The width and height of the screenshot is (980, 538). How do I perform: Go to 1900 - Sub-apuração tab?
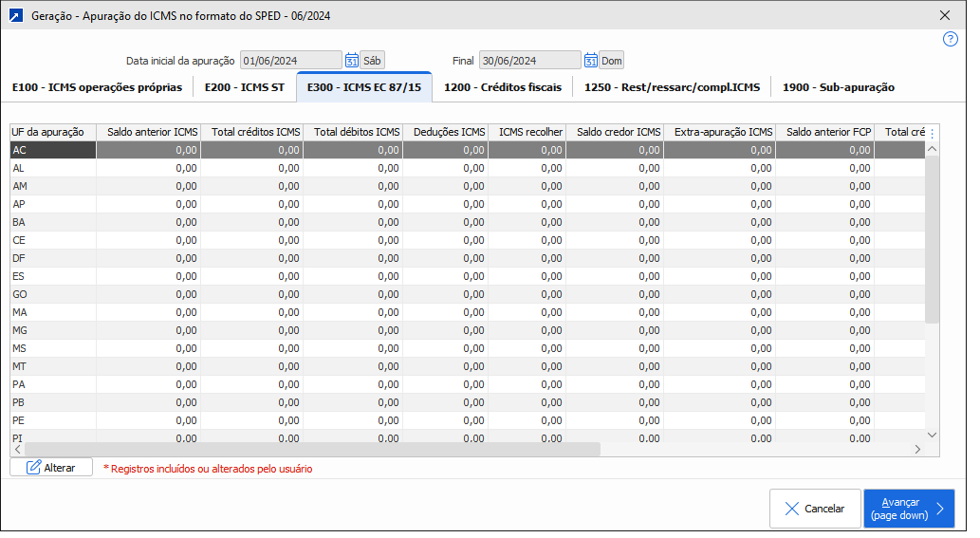click(838, 87)
